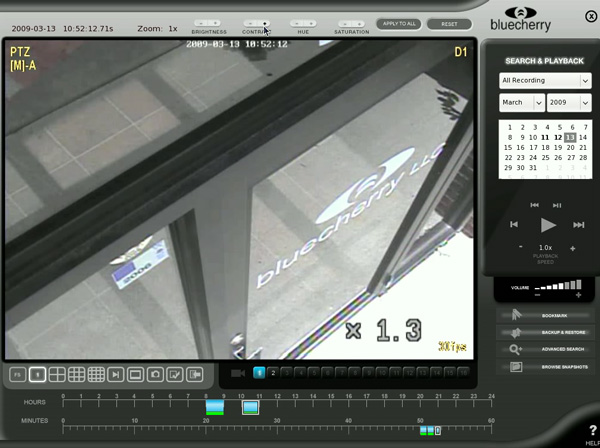The width and height of the screenshot is (600, 448).
Task: Click the current position marker on Minutes timeline
Action: pyautogui.click(x=438, y=430)
